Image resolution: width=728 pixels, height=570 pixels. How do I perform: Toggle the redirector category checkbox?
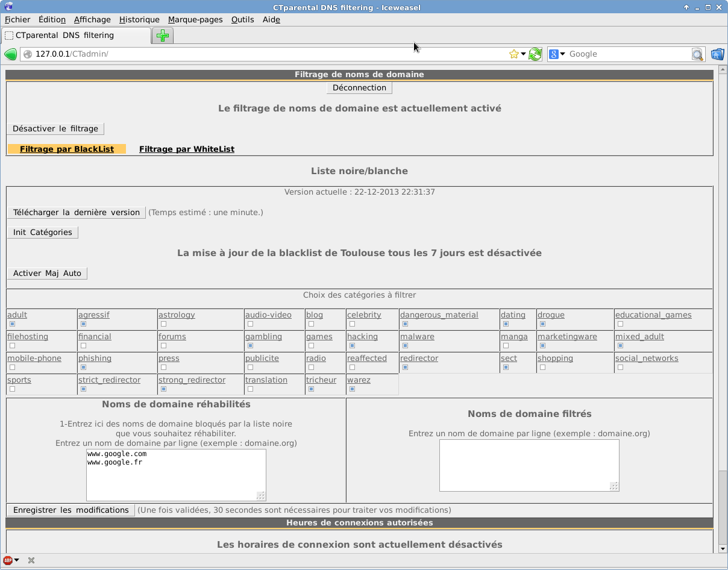tap(405, 368)
